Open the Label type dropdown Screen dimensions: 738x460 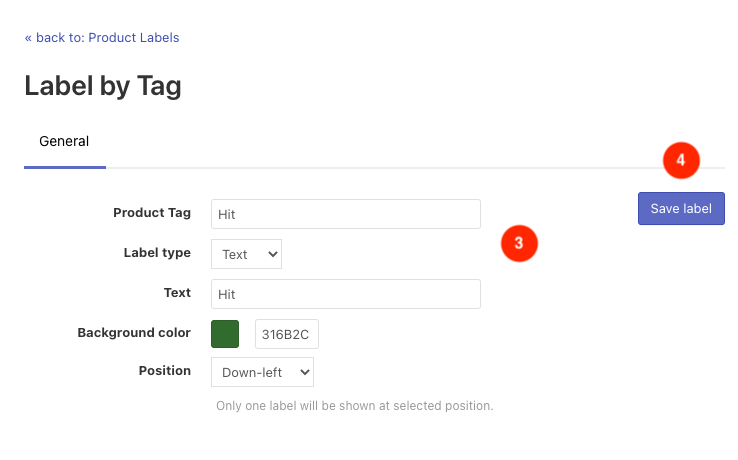(246, 254)
